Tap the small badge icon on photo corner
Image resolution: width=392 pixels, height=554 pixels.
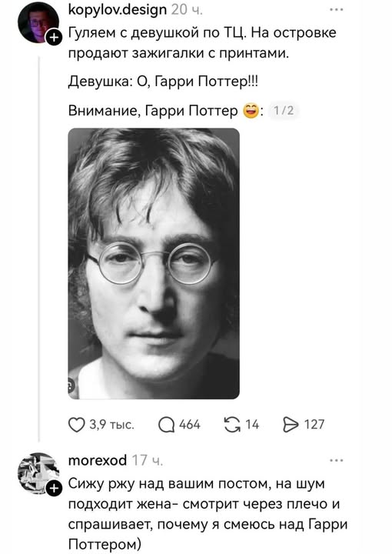[71, 385]
